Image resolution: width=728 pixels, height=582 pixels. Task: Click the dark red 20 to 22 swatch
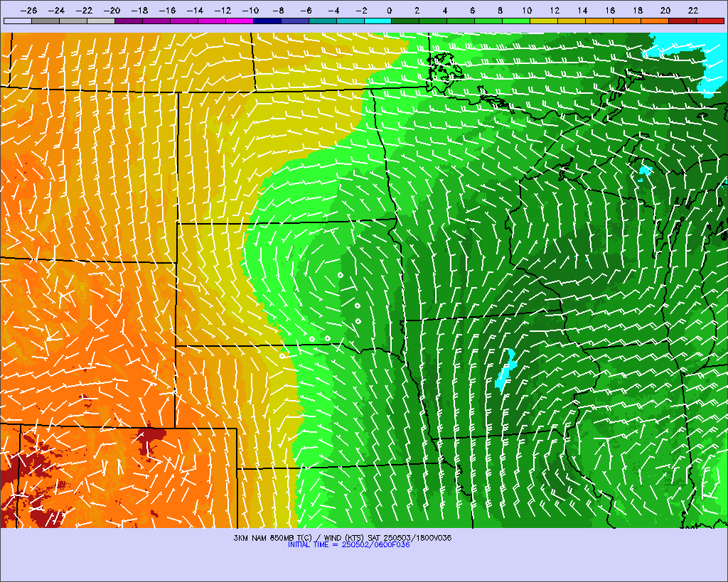point(682,21)
